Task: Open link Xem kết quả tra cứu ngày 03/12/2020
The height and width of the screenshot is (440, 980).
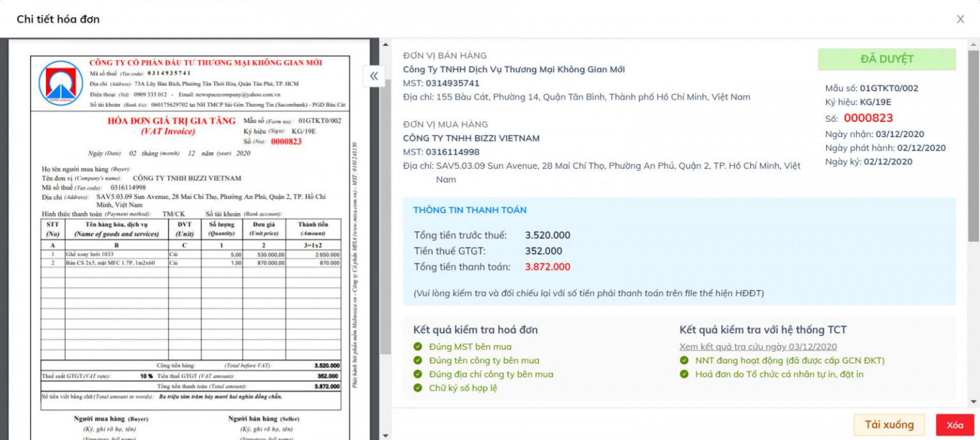Action: 758,346
